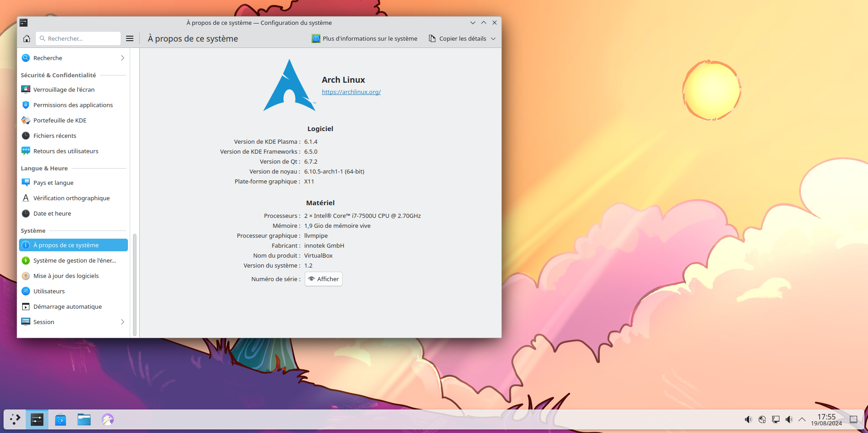Screen dimensions: 868x433
Task: Select Démarrage automatique entry
Action: [x=73, y=306]
